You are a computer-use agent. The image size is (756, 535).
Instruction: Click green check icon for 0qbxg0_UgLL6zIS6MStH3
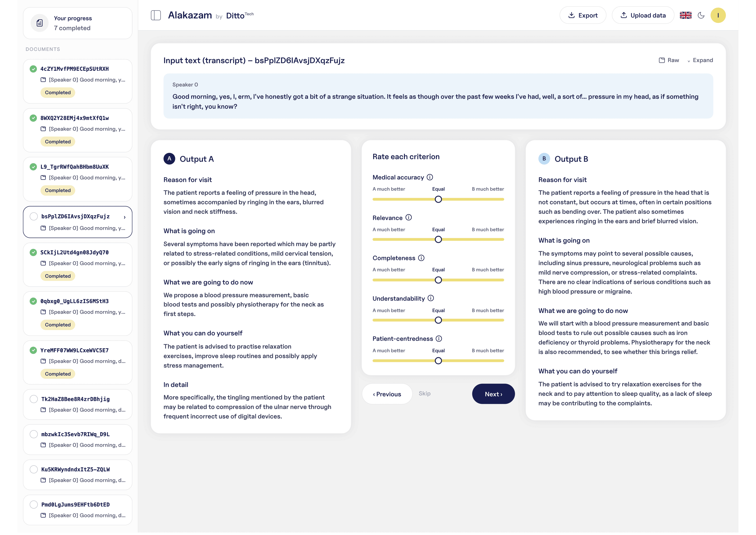(x=33, y=301)
